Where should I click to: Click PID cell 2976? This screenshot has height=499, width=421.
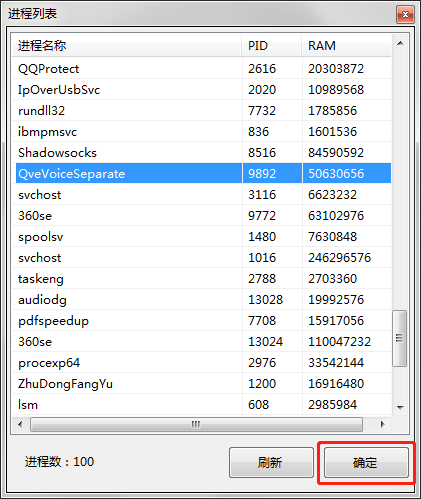[262, 363]
